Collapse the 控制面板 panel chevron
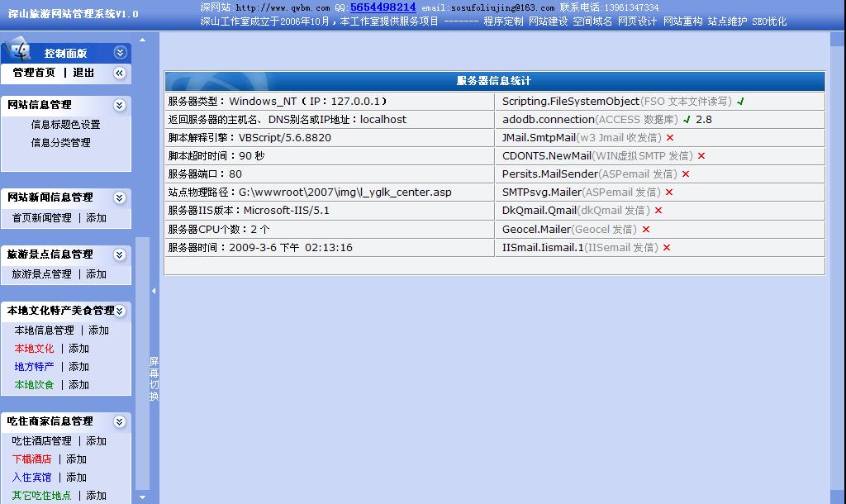This screenshot has width=846, height=504. coord(121,53)
